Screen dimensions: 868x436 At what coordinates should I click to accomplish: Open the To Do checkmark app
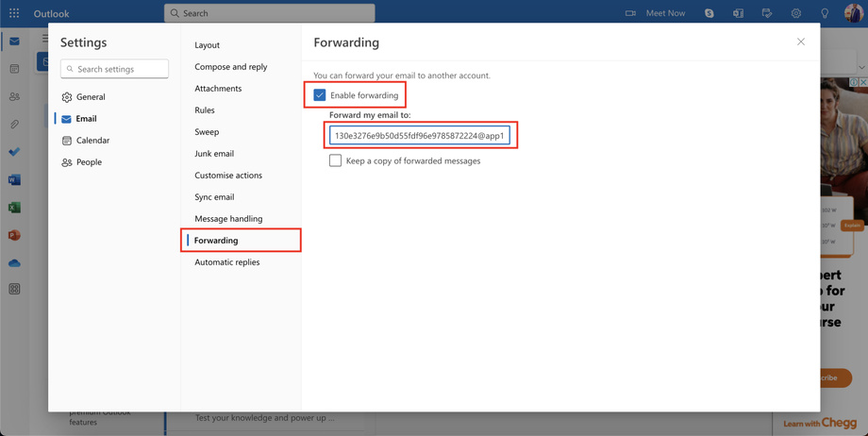pos(14,152)
